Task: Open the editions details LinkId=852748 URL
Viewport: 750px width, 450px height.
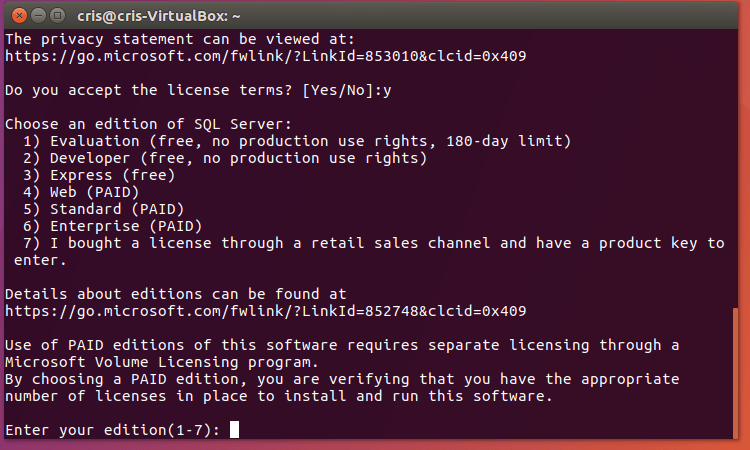Action: point(265,311)
